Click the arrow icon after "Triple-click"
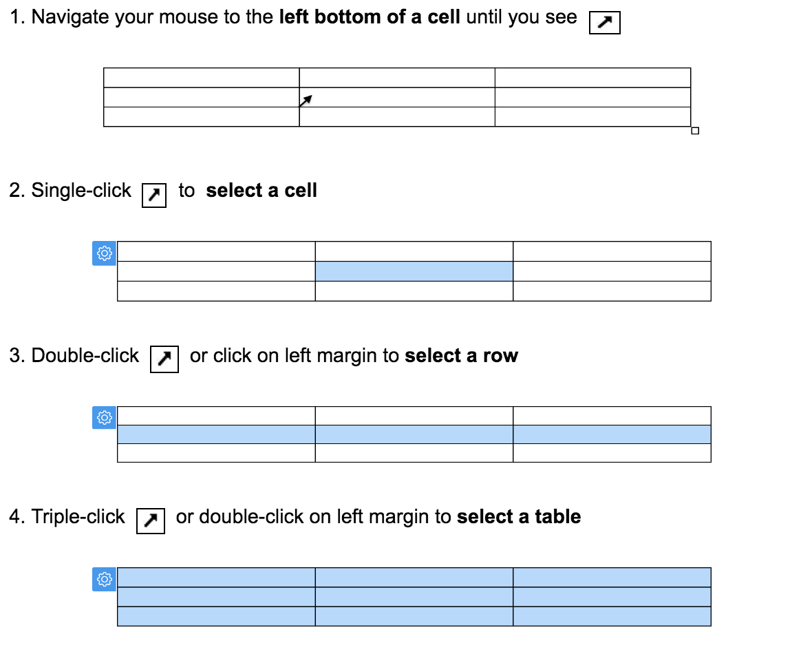Screen dimensions: 812x654 pos(150,521)
